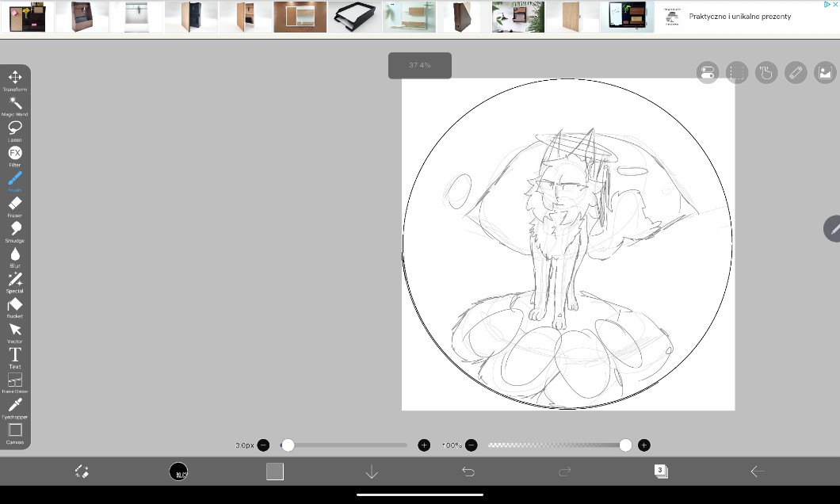This screenshot has width=840, height=504.
Task: Open the selection area menu
Action: click(x=737, y=73)
